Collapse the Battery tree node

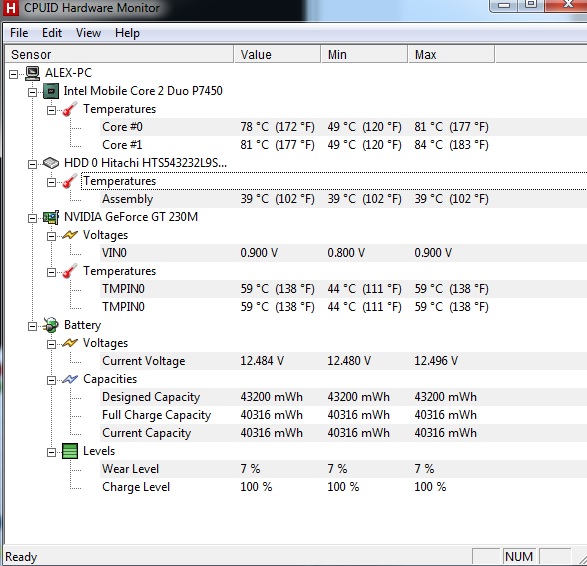33,326
